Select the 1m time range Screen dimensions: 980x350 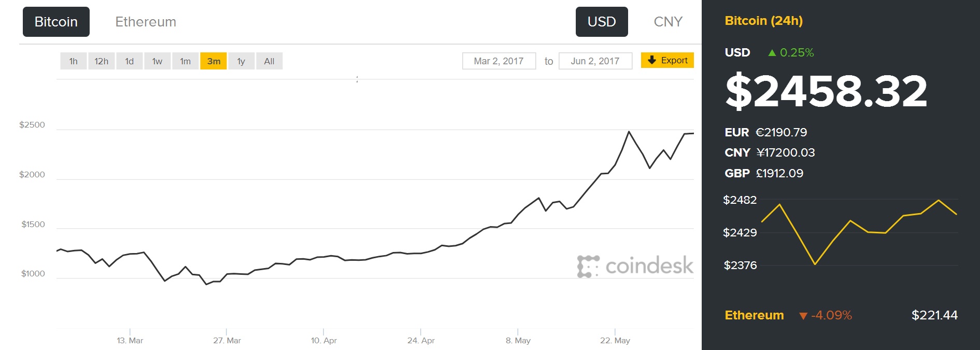coord(186,61)
